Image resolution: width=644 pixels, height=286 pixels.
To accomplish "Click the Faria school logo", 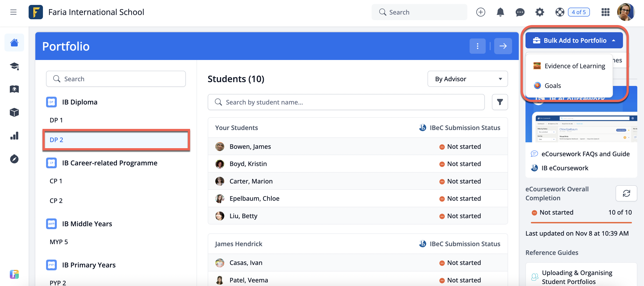I will (x=36, y=12).
